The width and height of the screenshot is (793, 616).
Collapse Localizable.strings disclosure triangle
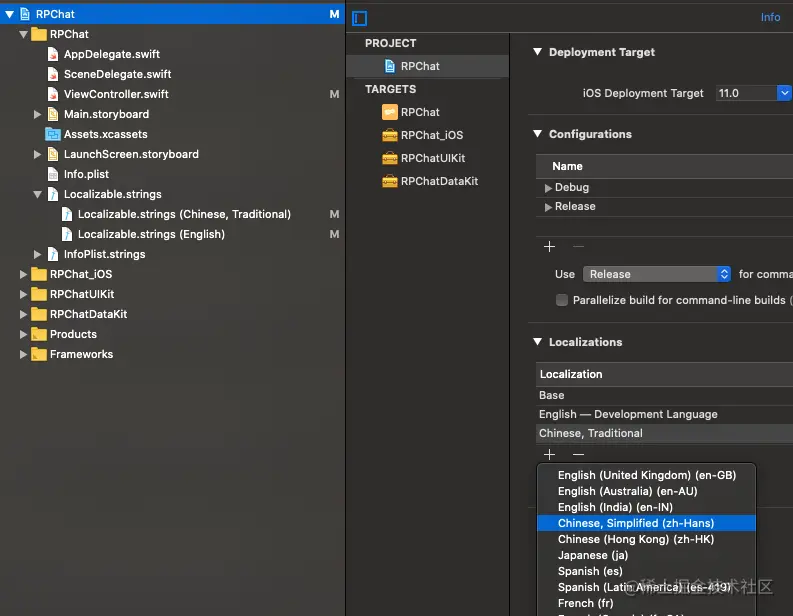coord(37,194)
